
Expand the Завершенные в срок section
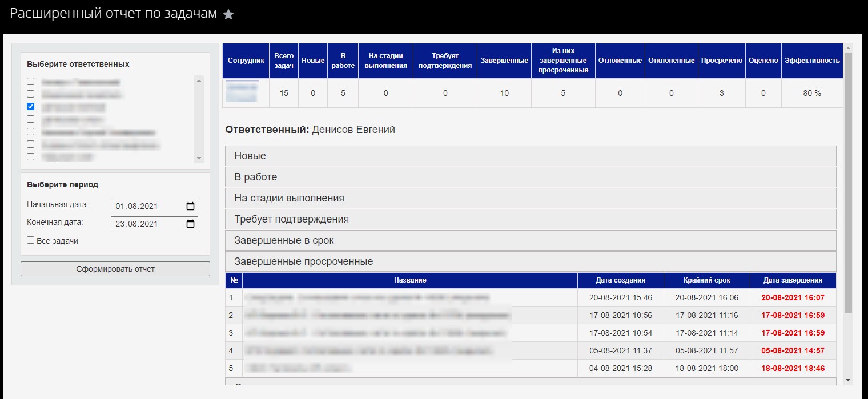(x=530, y=240)
